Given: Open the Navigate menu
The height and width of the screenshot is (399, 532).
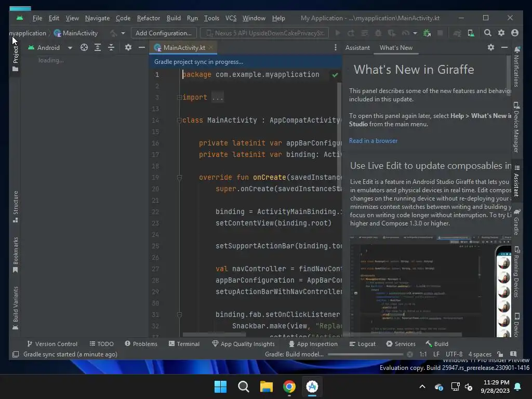Looking at the screenshot, I should [x=97, y=18].
